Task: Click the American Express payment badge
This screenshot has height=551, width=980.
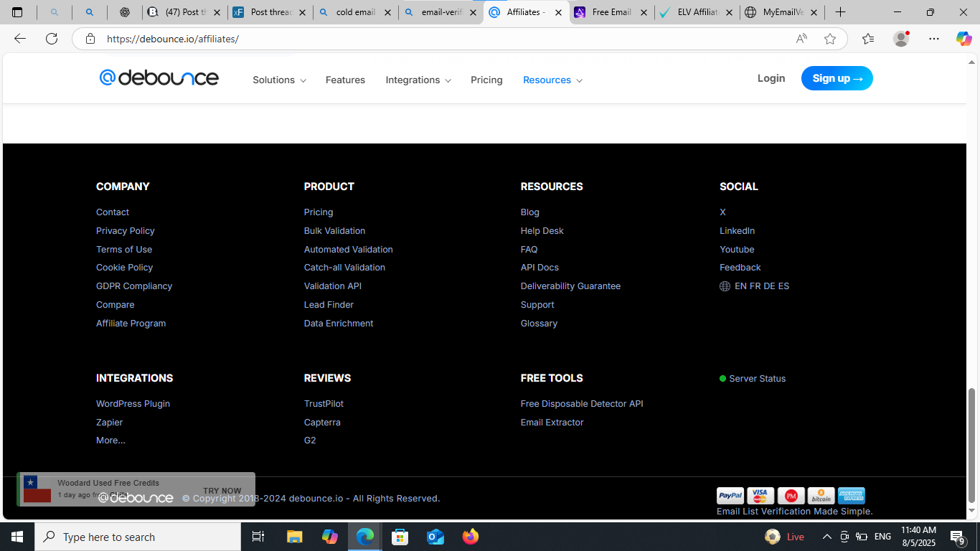Action: coord(851,496)
